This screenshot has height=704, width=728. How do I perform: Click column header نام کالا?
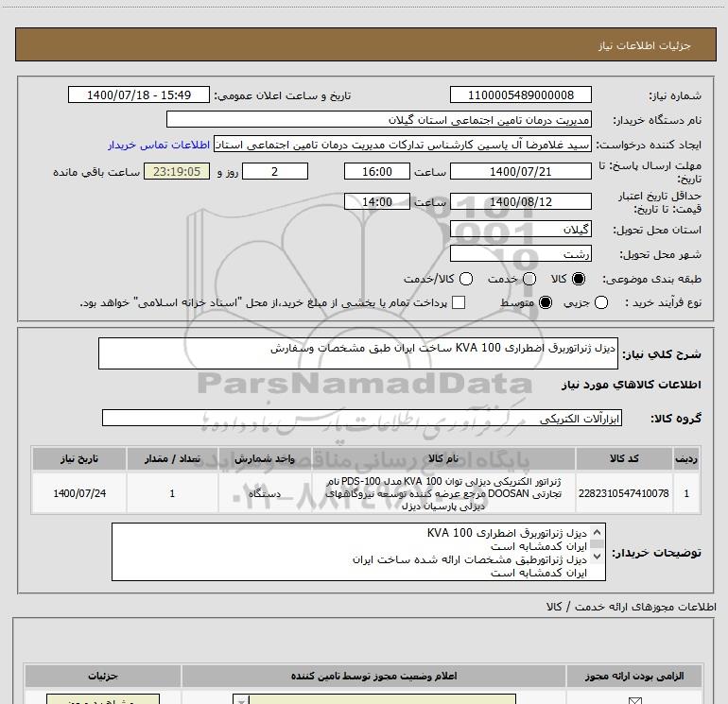point(443,459)
